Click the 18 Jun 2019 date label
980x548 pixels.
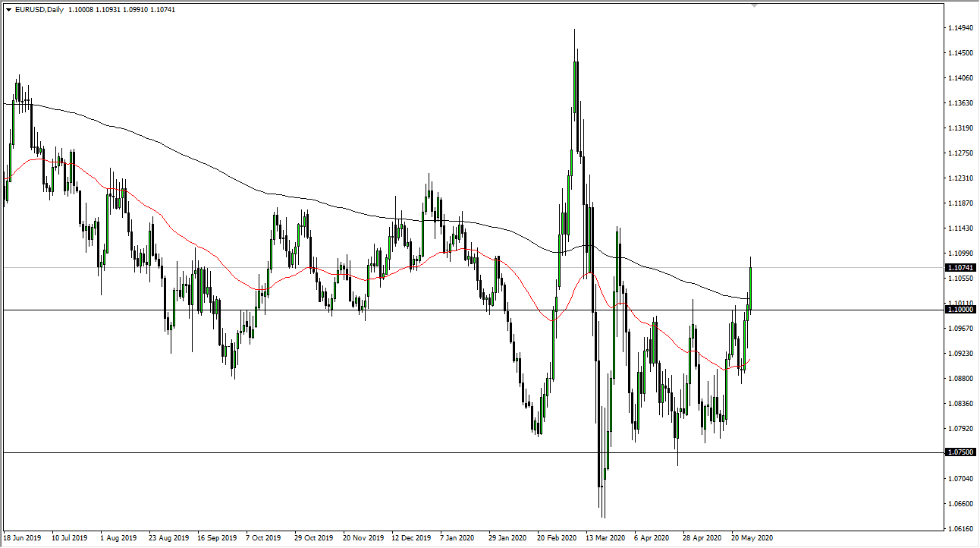tap(24, 537)
